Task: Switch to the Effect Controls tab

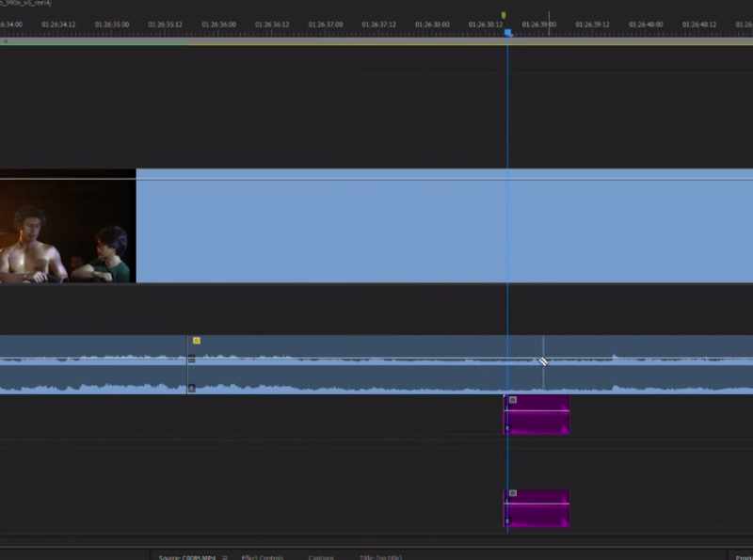Action: (263, 557)
